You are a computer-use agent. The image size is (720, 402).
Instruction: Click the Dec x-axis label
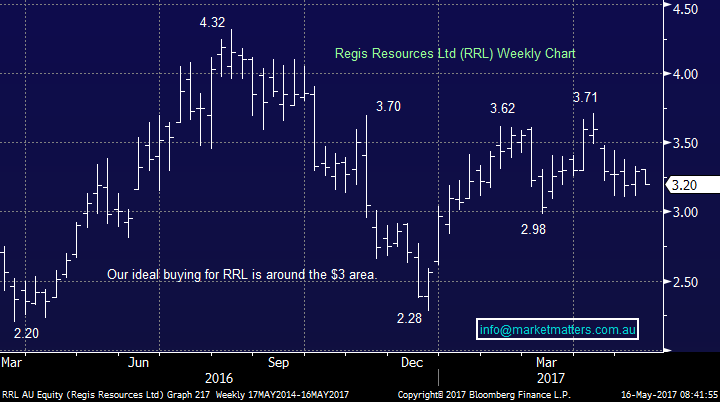coord(412,362)
